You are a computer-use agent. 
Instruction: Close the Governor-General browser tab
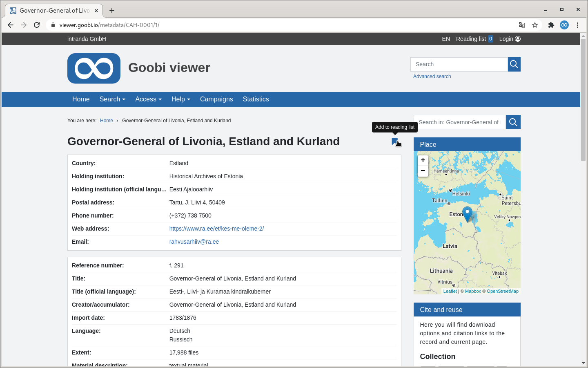tap(96, 11)
